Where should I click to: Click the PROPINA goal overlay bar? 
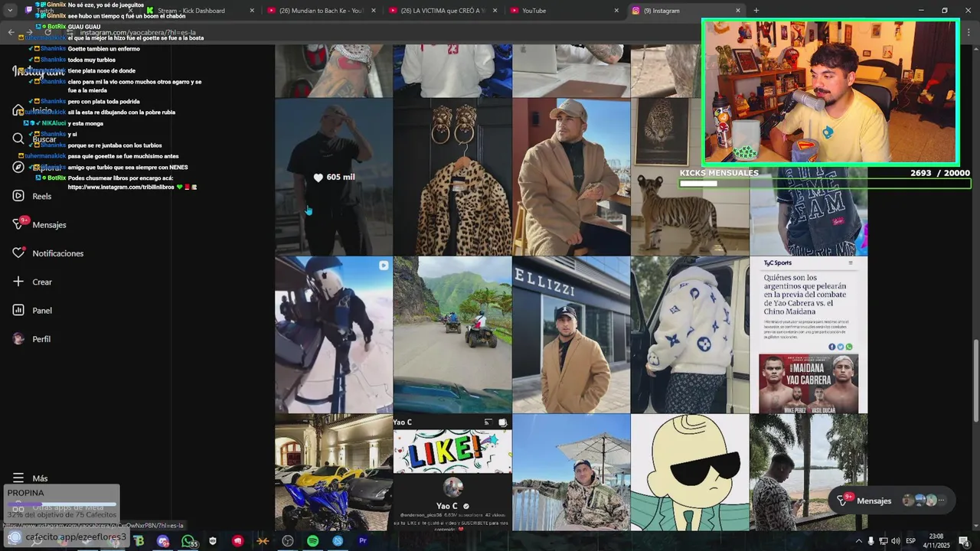(62, 504)
